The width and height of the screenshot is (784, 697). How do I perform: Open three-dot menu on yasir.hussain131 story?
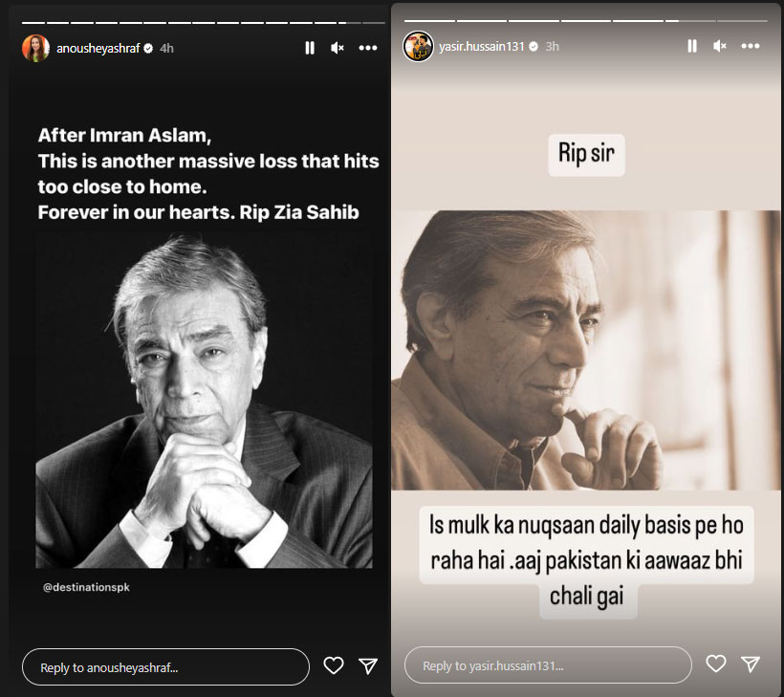pos(751,46)
